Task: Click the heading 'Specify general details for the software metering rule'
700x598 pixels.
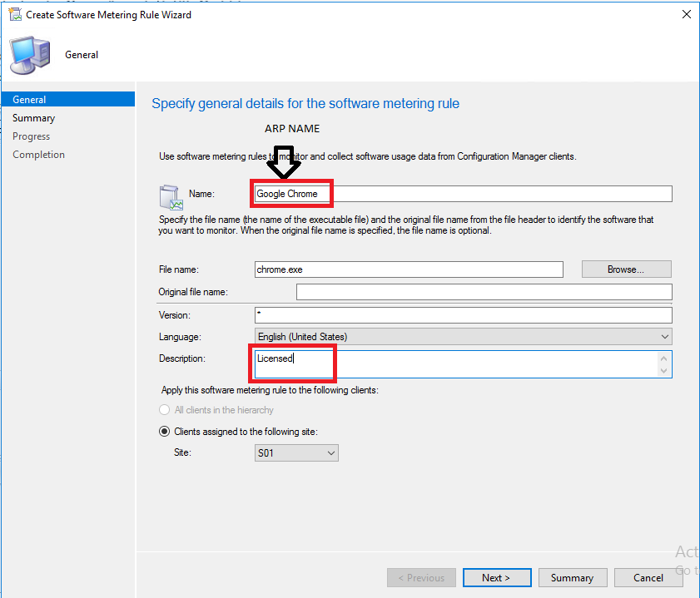Action: tap(305, 103)
